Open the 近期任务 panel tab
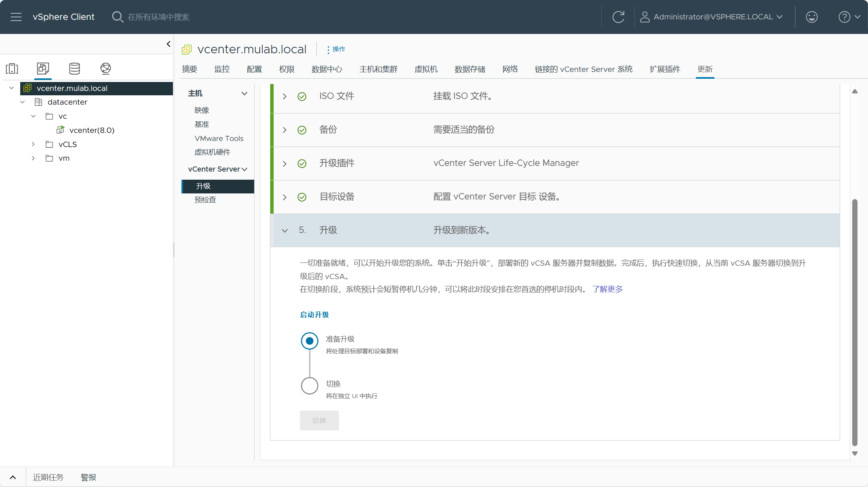 (48, 477)
